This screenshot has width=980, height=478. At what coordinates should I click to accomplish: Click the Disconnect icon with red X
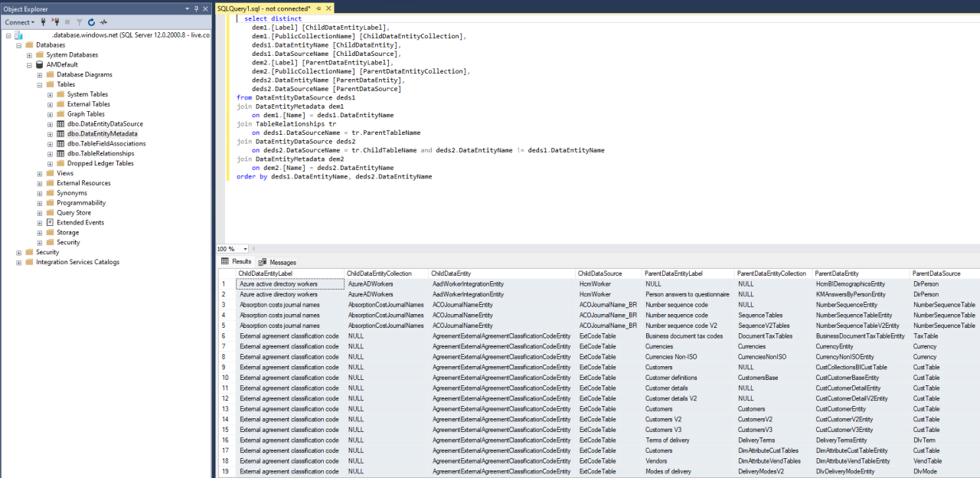56,22
